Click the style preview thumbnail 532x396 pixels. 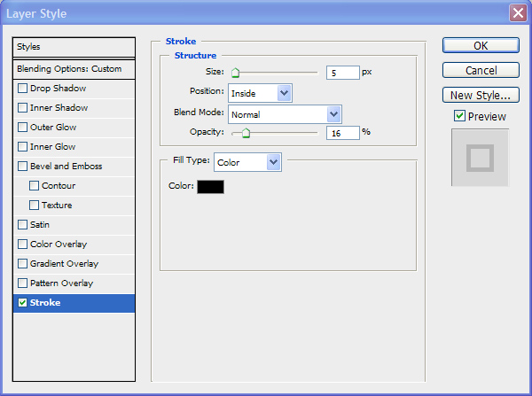[x=480, y=158]
